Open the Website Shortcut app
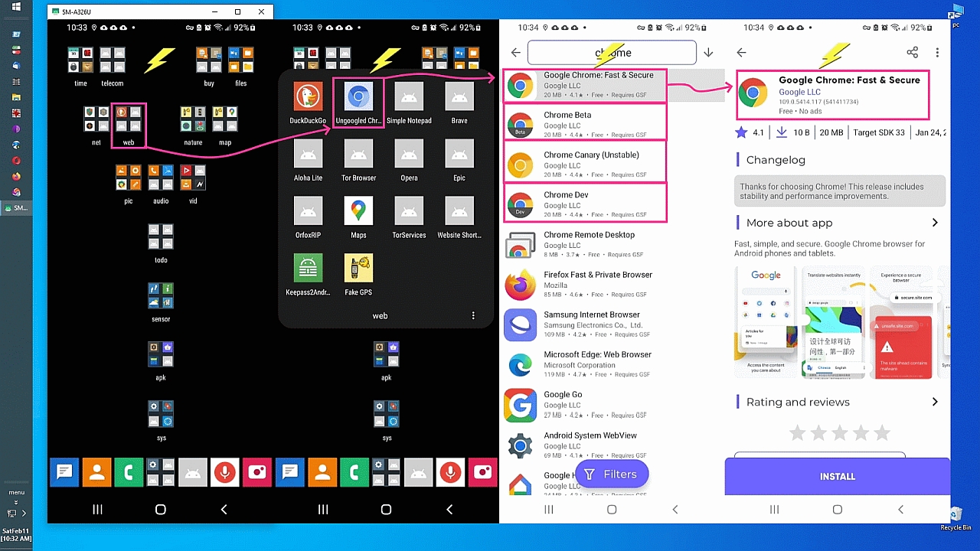Viewport: 980px width, 551px height. pyautogui.click(x=459, y=218)
